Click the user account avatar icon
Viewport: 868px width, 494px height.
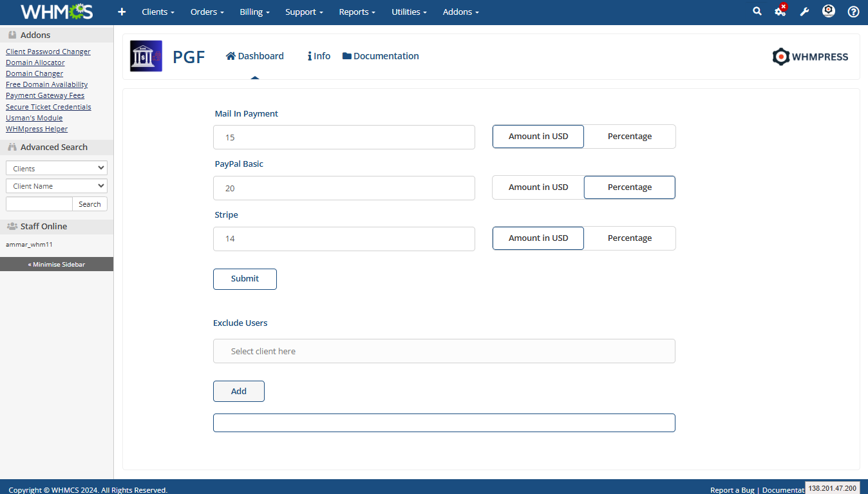829,12
